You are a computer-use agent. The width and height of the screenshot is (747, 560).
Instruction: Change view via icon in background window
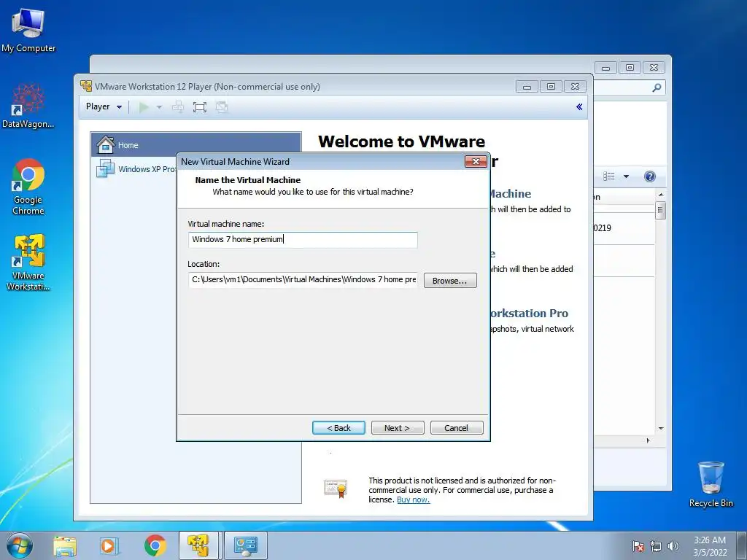coord(609,176)
